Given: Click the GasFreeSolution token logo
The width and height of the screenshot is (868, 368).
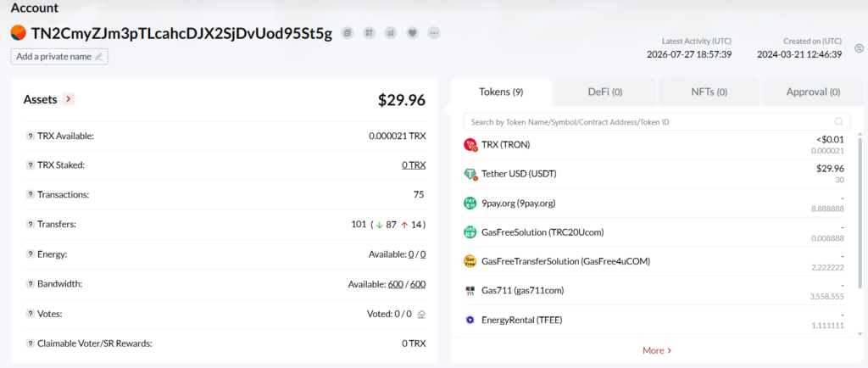Looking at the screenshot, I should coord(470,232).
